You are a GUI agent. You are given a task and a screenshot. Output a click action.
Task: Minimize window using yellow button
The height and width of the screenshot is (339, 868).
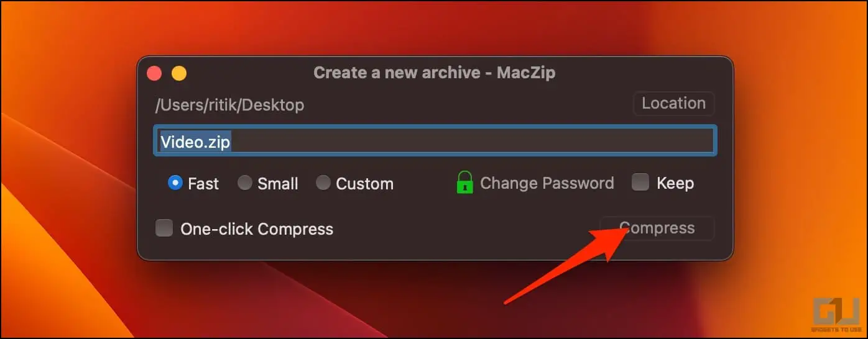[179, 74]
